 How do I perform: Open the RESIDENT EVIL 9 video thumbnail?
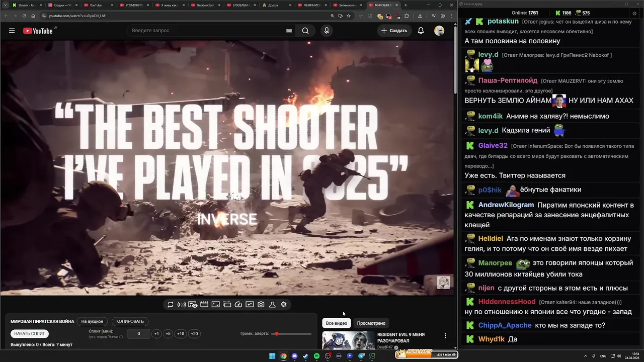tap(348, 340)
